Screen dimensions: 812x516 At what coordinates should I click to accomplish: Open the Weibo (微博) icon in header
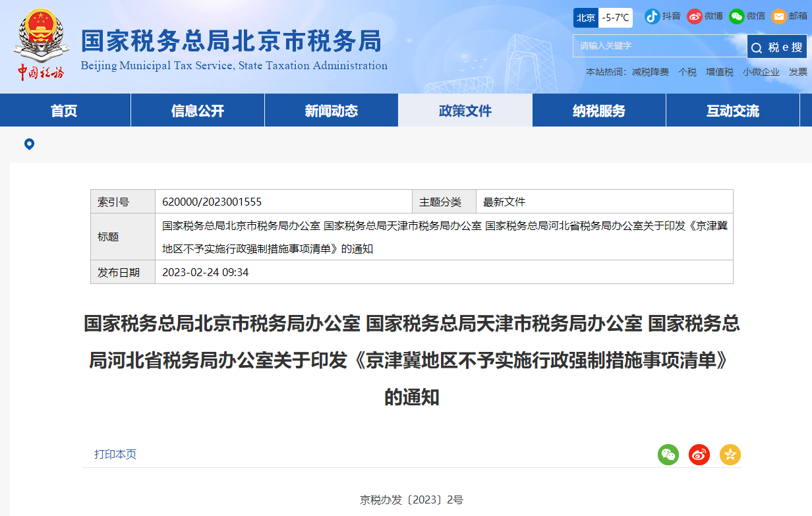click(x=695, y=16)
